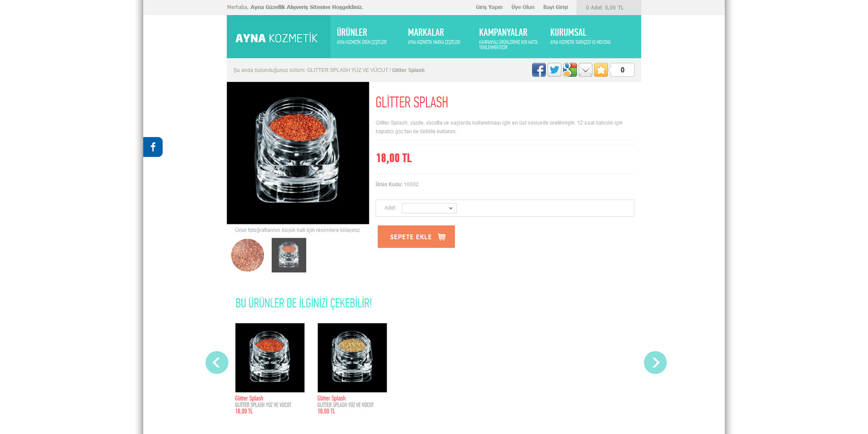The width and height of the screenshot is (868, 434).
Task: Share product via Twitter icon
Action: coord(554,70)
